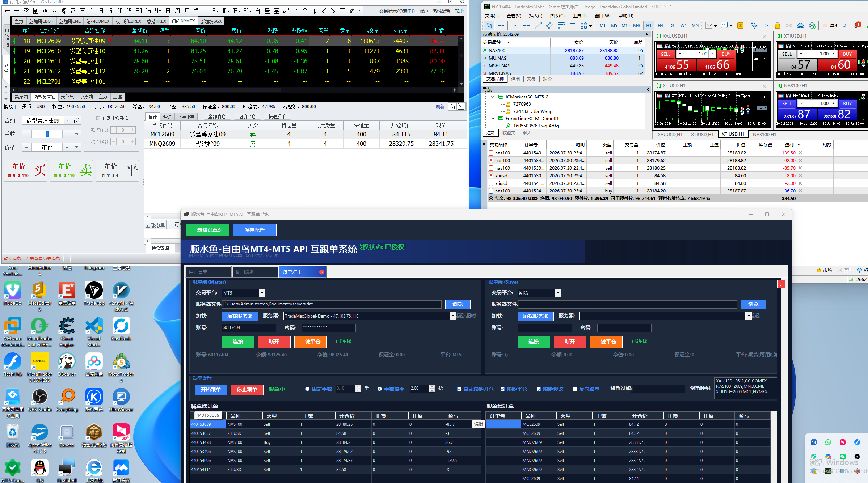Click the up arrow icon in quote toolbar
Viewport: 868px width, 483px height.
(305, 11)
